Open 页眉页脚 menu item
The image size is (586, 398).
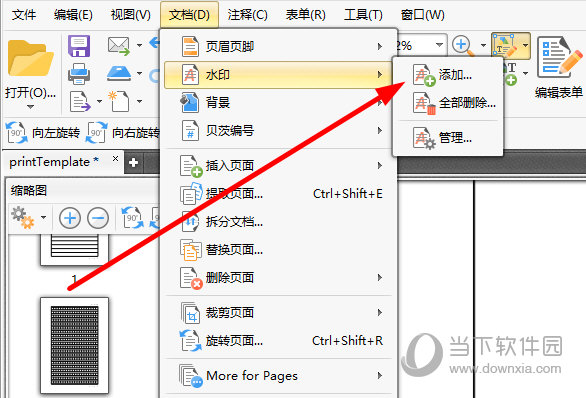point(278,46)
